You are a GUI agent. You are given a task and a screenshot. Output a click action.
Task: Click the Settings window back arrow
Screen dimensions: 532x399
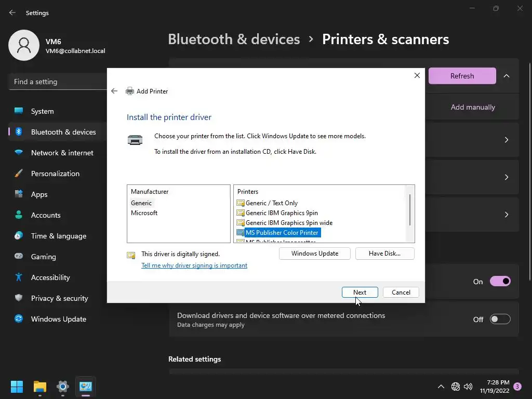pos(12,12)
